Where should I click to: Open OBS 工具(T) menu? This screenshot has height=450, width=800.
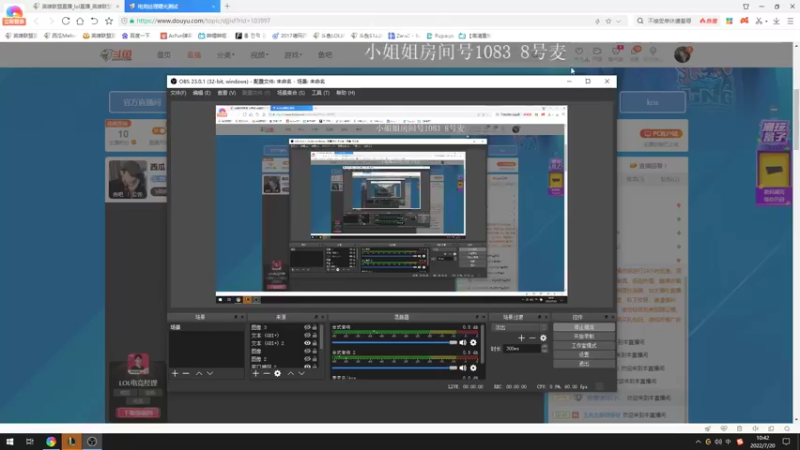pos(320,93)
